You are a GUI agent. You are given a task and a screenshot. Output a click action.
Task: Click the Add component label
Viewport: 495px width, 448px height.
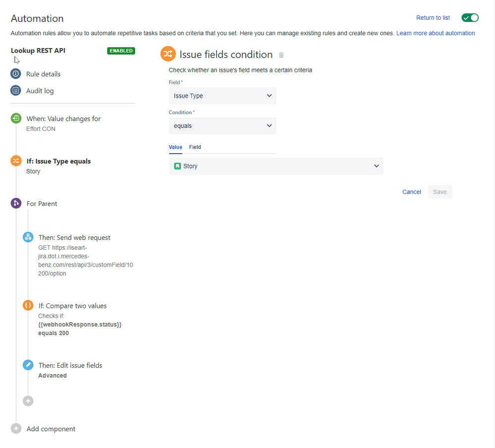coord(51,429)
